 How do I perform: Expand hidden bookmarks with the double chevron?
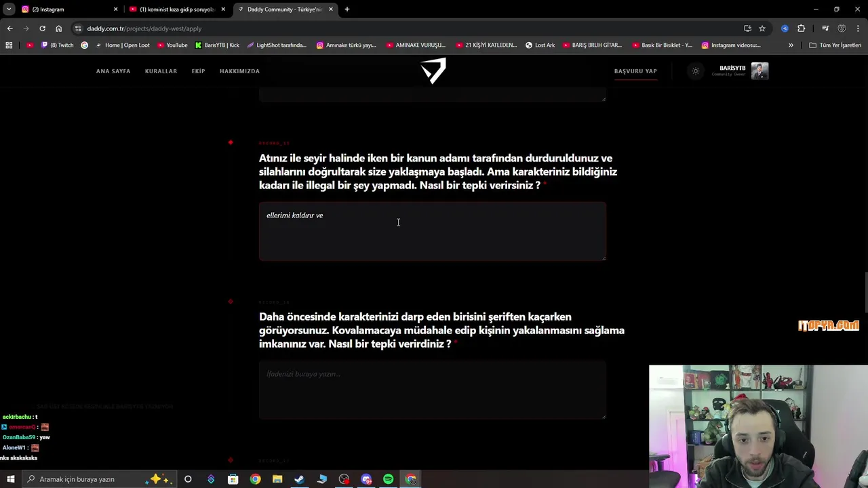(x=791, y=45)
